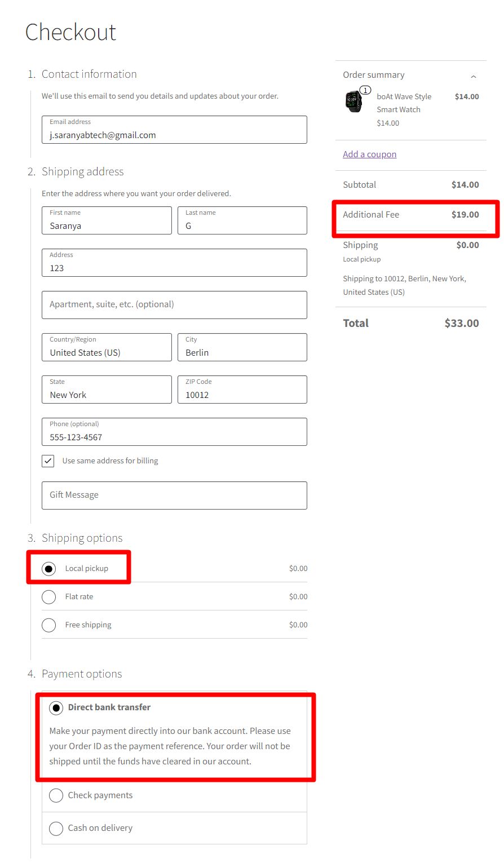Select Direct bank transfer payment
The width and height of the screenshot is (504, 863).
click(x=56, y=707)
